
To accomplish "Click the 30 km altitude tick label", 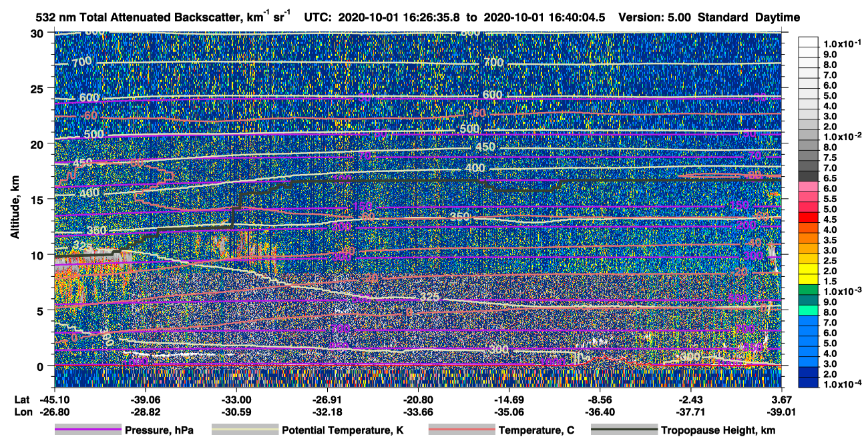I will (x=39, y=33).
